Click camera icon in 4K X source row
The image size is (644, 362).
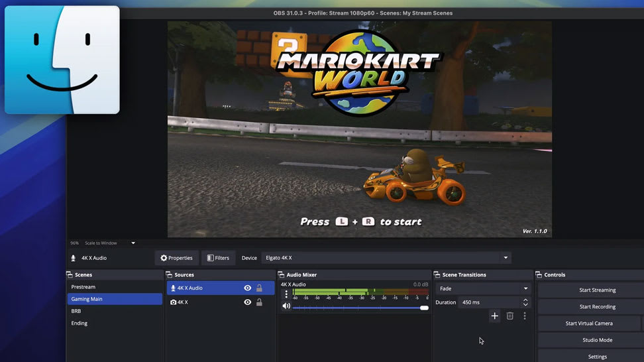click(174, 302)
